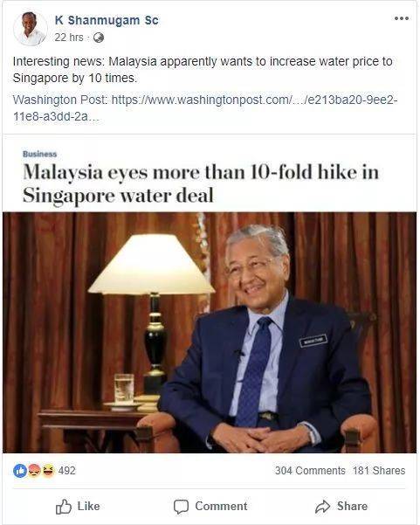The height and width of the screenshot is (525, 420).
Task: Click the K Shanmugam Sc profile picture
Action: (30, 29)
